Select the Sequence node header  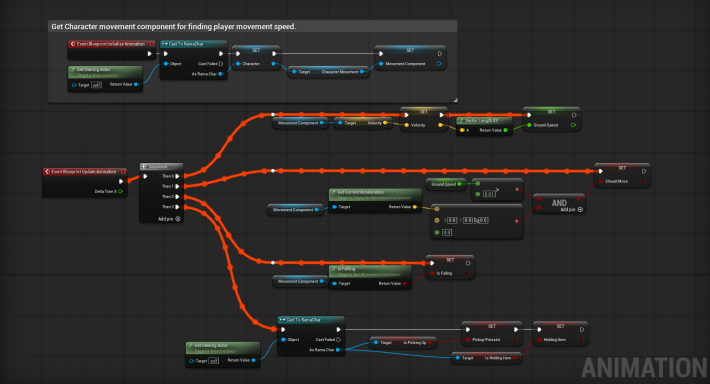tap(161, 167)
